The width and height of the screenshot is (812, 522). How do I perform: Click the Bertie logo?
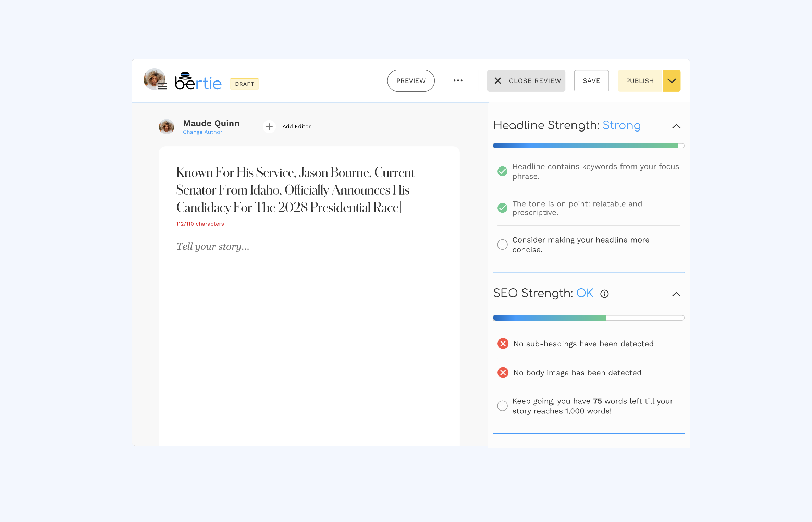point(198,82)
